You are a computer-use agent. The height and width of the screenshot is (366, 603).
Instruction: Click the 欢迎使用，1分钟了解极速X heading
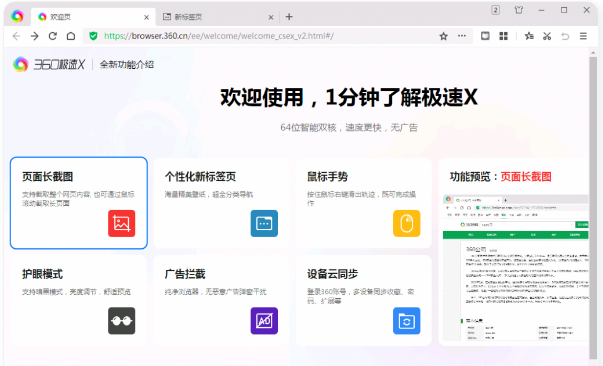tap(349, 97)
